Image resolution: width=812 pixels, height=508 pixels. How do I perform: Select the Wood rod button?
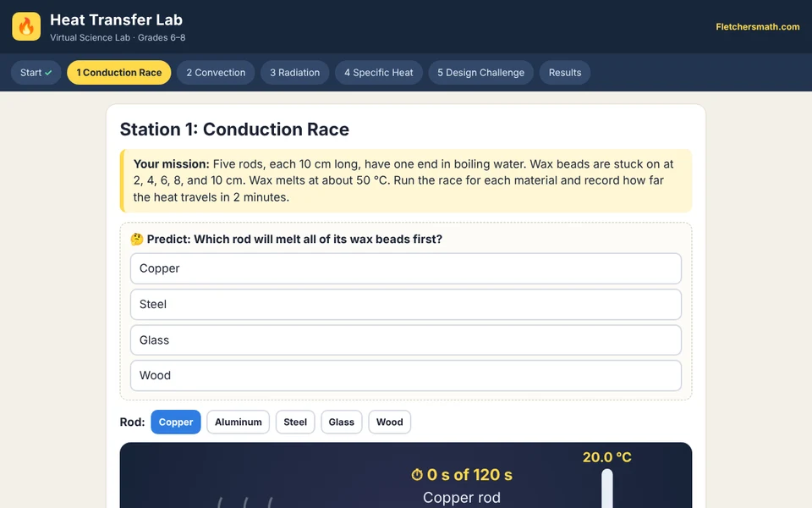point(389,422)
